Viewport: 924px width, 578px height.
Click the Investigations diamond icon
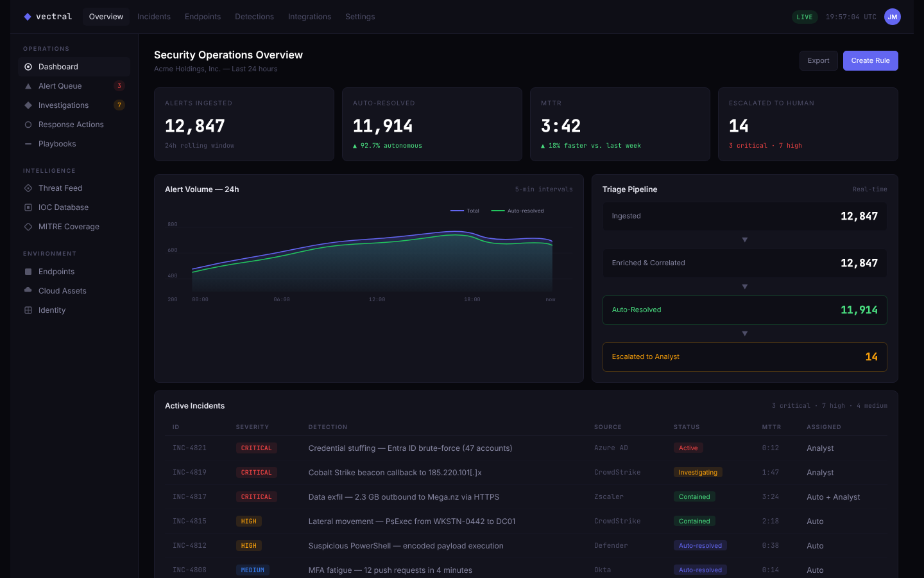28,105
